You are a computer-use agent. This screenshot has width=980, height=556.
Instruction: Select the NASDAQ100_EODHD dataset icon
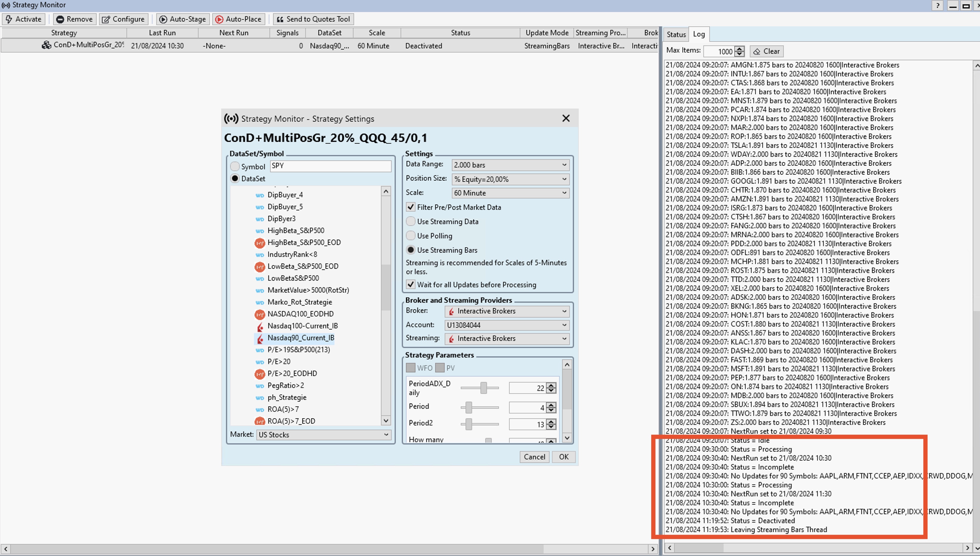(x=260, y=314)
